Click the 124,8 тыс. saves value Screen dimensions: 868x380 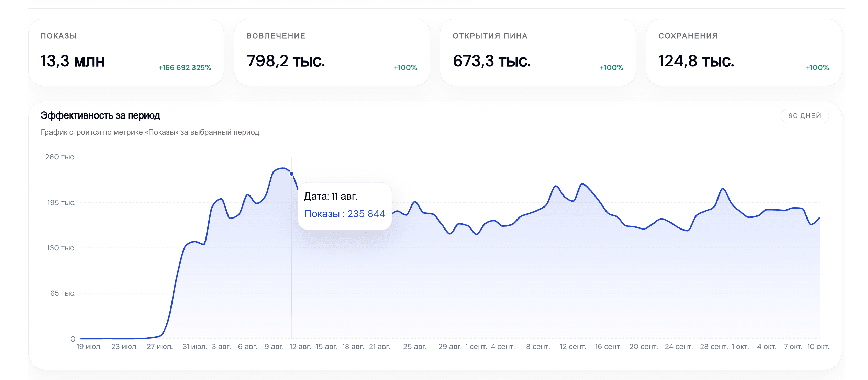(x=696, y=61)
